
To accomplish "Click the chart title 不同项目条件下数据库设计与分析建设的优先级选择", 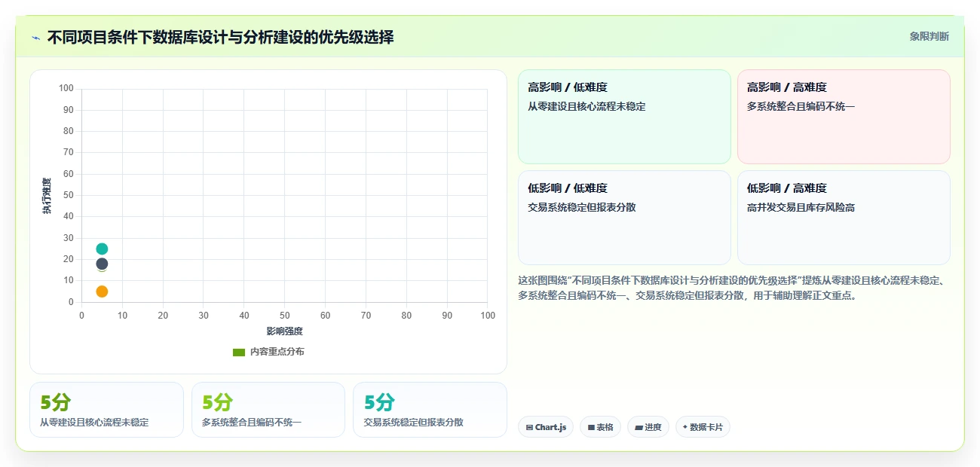I will (x=220, y=37).
